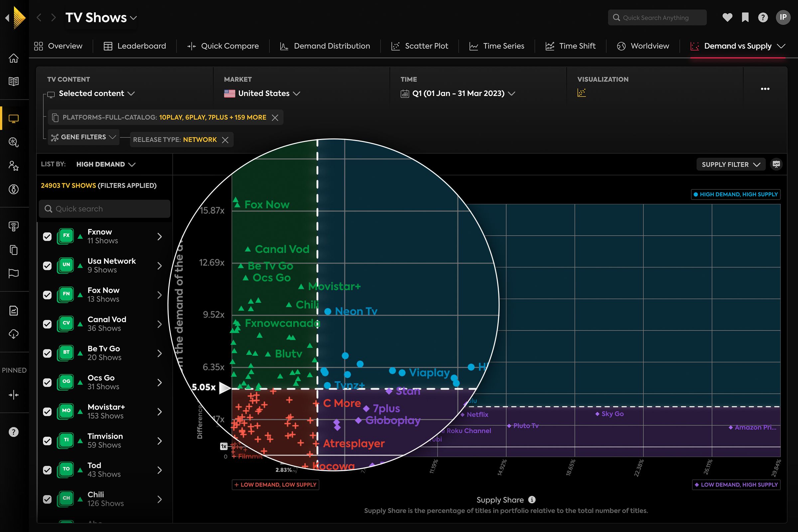Viewport: 798px width, 532px height.
Task: Click the document copy sidebar icon
Action: coord(14,250)
